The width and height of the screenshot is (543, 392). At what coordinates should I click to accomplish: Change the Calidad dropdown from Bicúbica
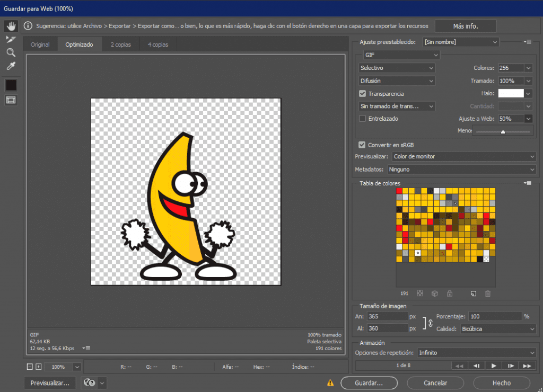click(497, 328)
